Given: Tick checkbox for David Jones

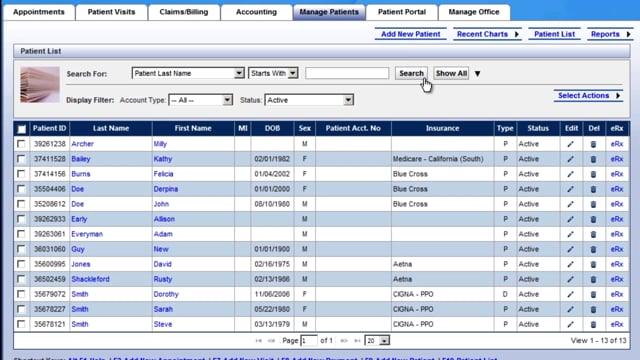Looking at the screenshot, I should [21, 264].
